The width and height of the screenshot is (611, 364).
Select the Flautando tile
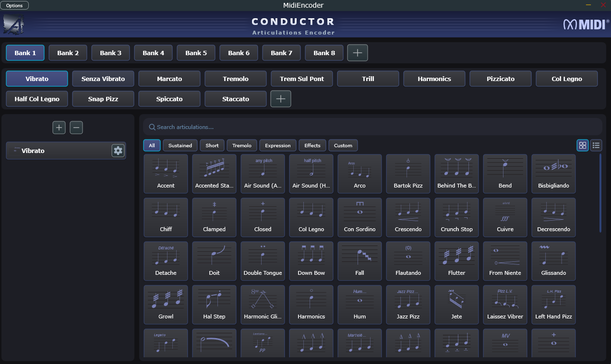pyautogui.click(x=408, y=261)
